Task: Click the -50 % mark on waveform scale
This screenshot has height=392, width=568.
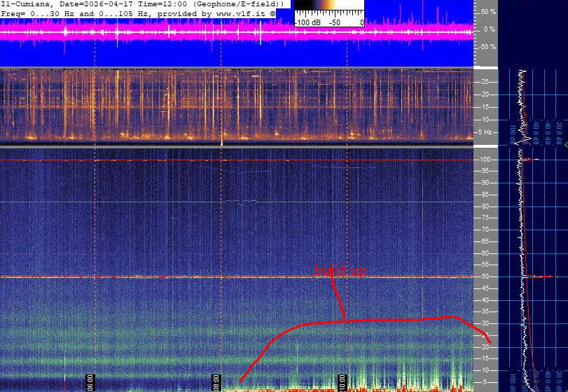Action: (487, 48)
